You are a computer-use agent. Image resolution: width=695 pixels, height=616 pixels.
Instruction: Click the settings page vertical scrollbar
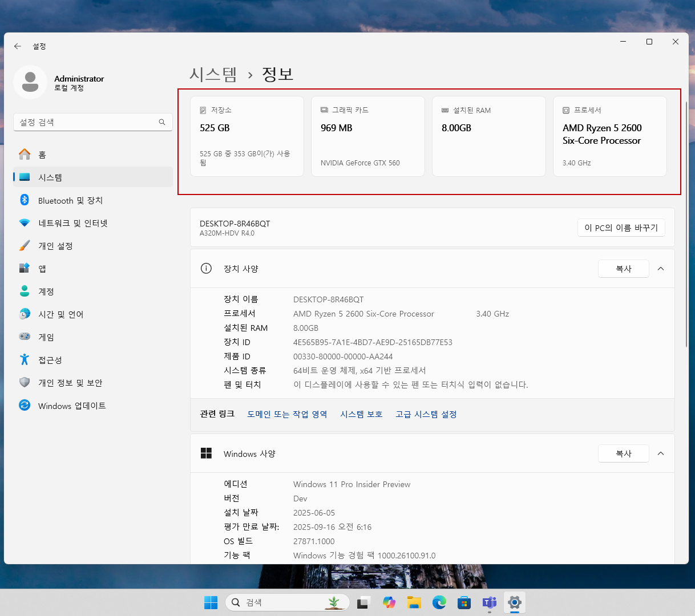coord(686,224)
